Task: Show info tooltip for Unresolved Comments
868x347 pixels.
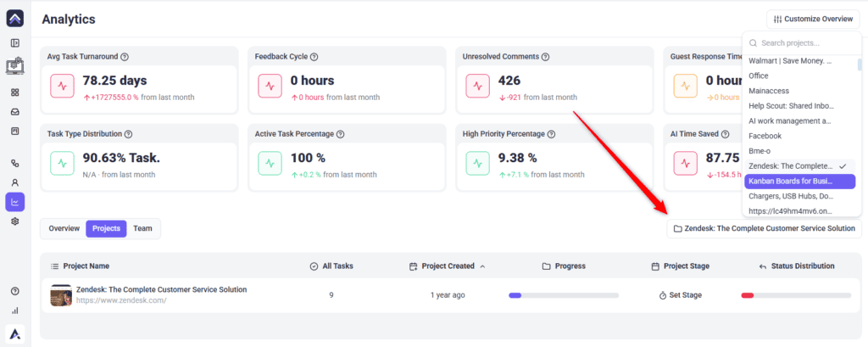Action: coord(545,57)
